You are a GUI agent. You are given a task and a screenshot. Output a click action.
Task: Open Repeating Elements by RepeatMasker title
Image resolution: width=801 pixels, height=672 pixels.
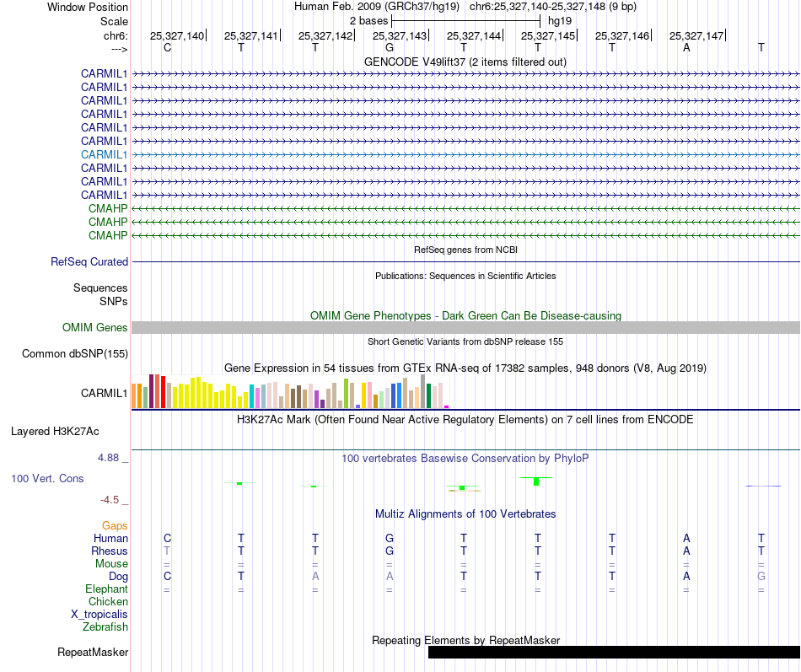[465, 640]
